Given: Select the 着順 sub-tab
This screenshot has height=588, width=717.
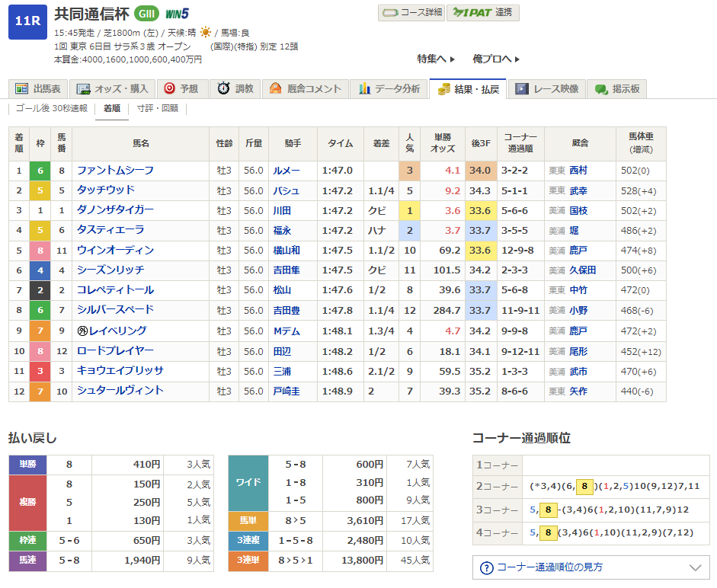Looking at the screenshot, I should coord(112,108).
